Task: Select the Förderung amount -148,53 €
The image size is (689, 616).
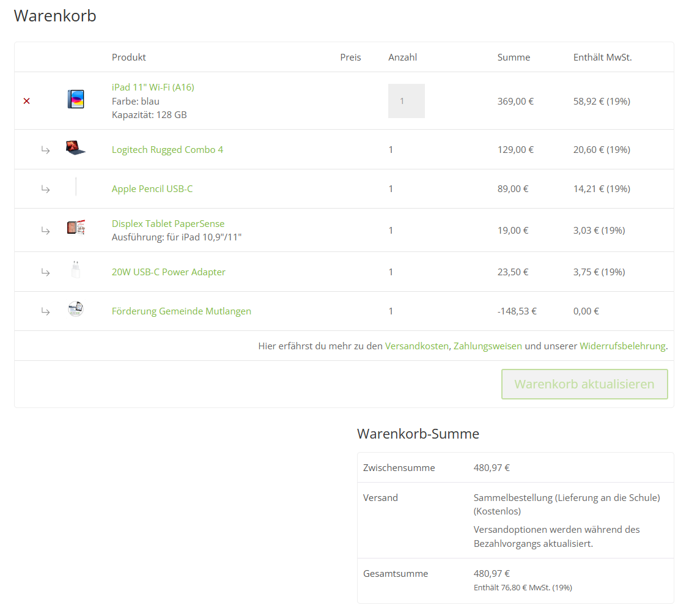Action: 517,311
